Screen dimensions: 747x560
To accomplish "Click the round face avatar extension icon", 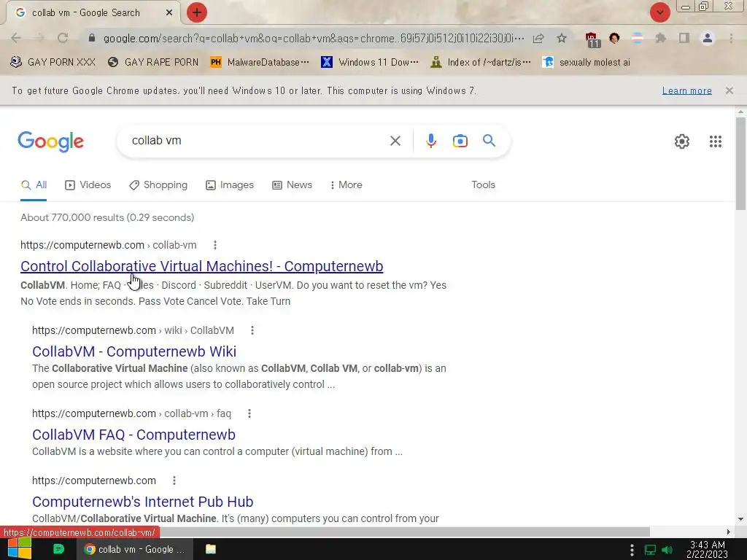I will [614, 38].
